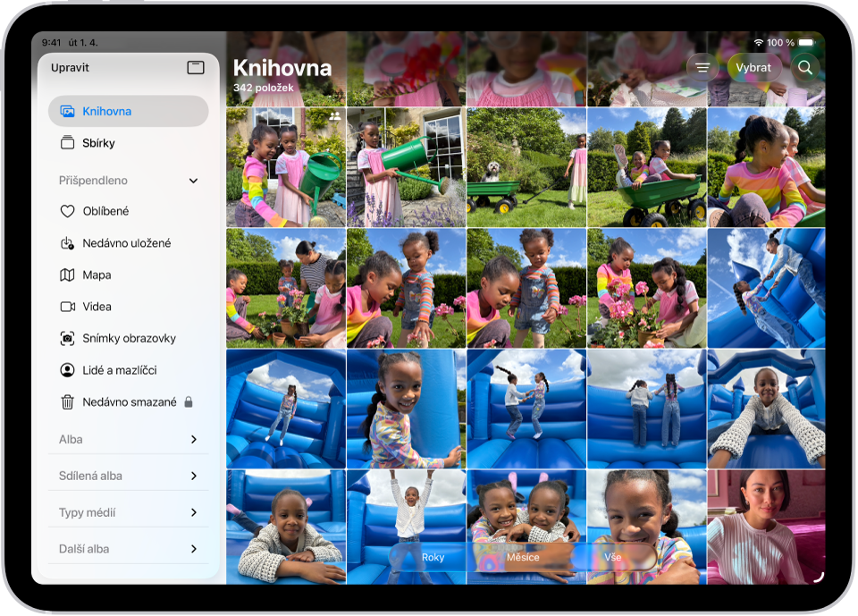Viewport: 858px width, 616px height.
Task: Open Lidé a mazlíčci row
Action: 128,370
